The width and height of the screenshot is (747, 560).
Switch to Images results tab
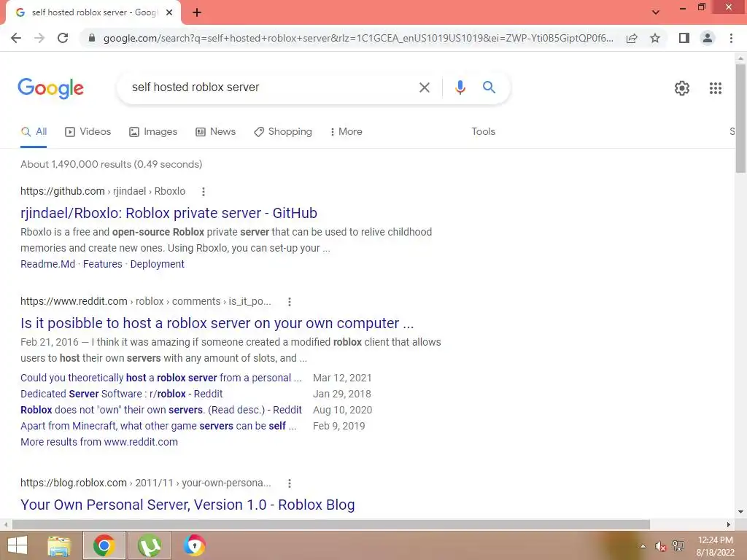coord(153,132)
